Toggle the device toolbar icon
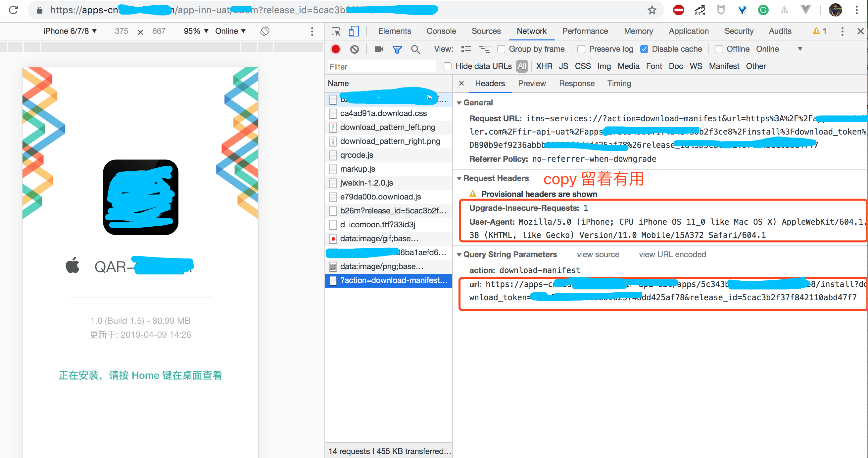 (x=354, y=31)
